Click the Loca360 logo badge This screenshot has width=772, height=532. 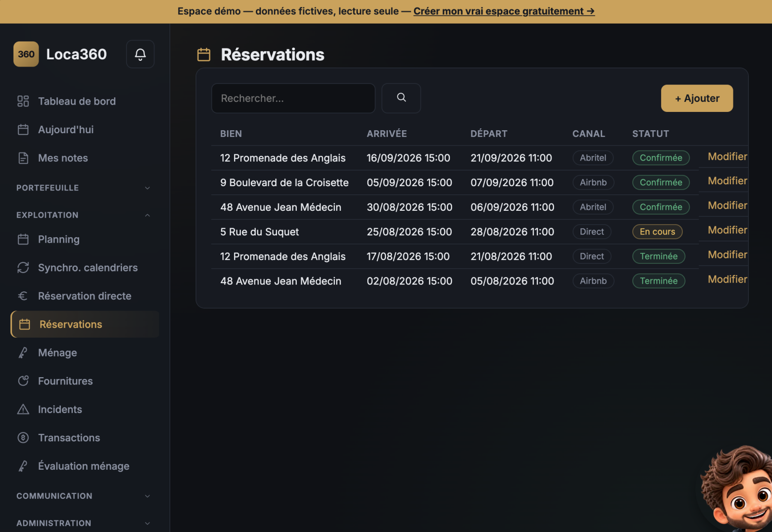coord(26,54)
